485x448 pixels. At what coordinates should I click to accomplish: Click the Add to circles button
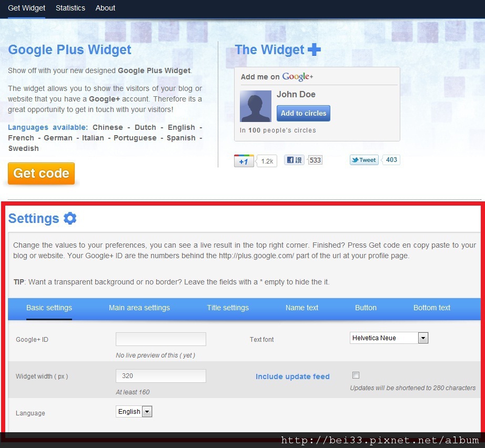pyautogui.click(x=304, y=113)
